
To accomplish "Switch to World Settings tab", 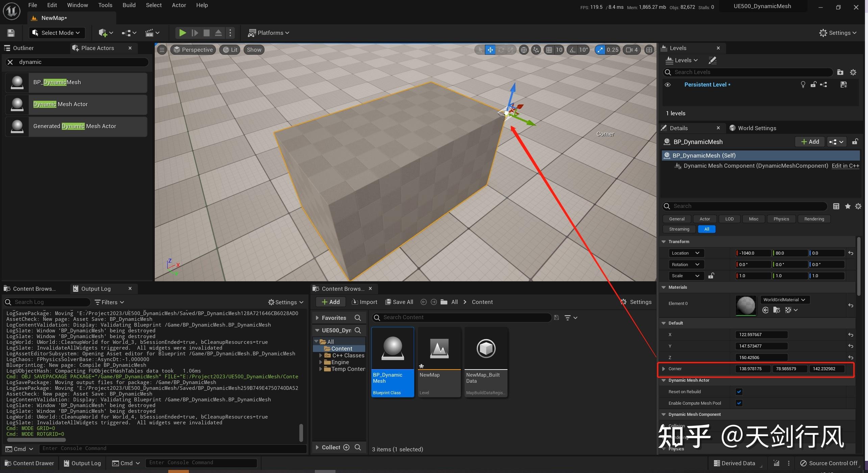I will pyautogui.click(x=757, y=128).
